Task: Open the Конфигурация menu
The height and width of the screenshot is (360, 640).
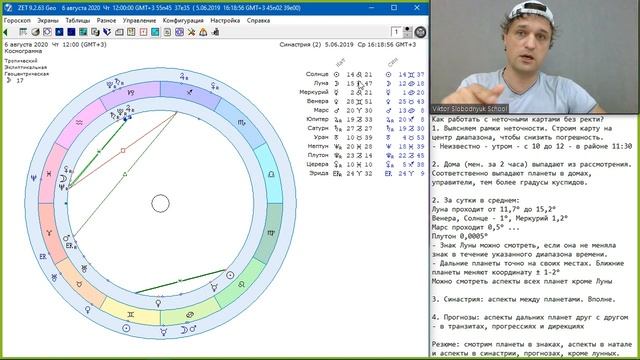Action: (x=183, y=20)
